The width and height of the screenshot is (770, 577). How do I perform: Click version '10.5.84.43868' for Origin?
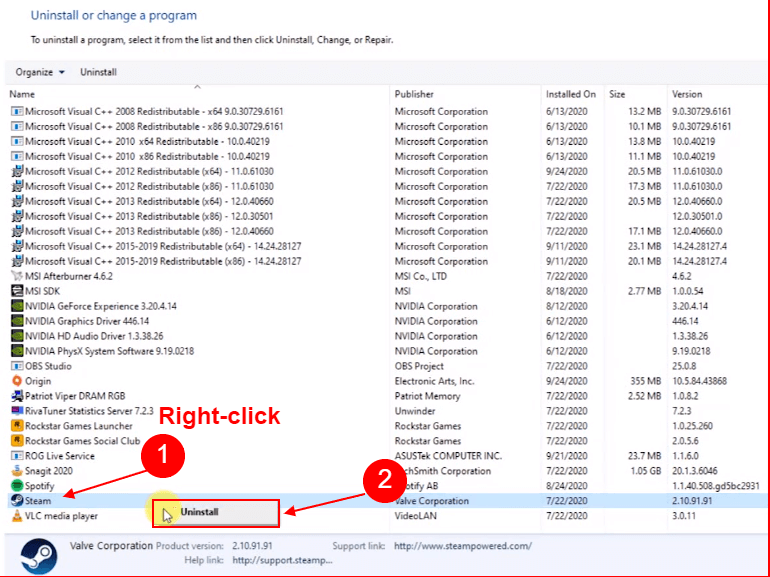699,381
